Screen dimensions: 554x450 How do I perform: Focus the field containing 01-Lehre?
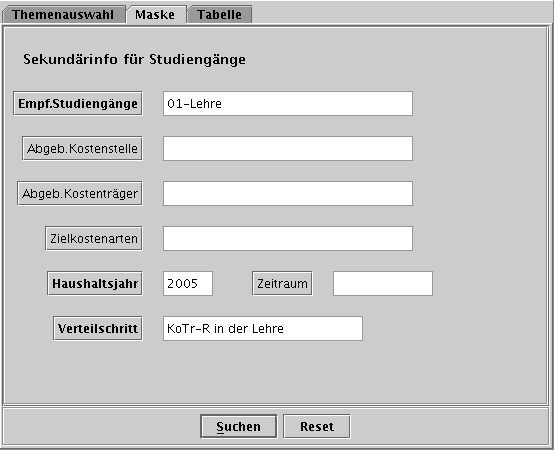[x=288, y=103]
